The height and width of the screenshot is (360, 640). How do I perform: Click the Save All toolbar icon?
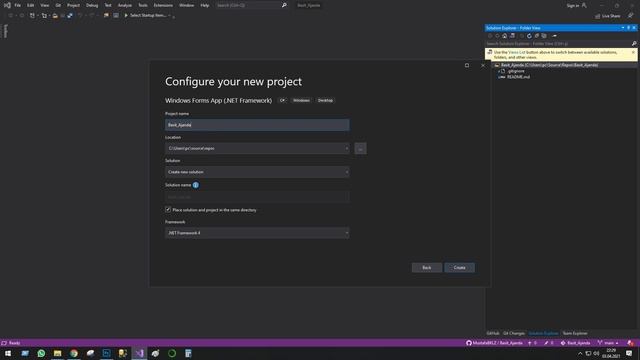coord(70,16)
